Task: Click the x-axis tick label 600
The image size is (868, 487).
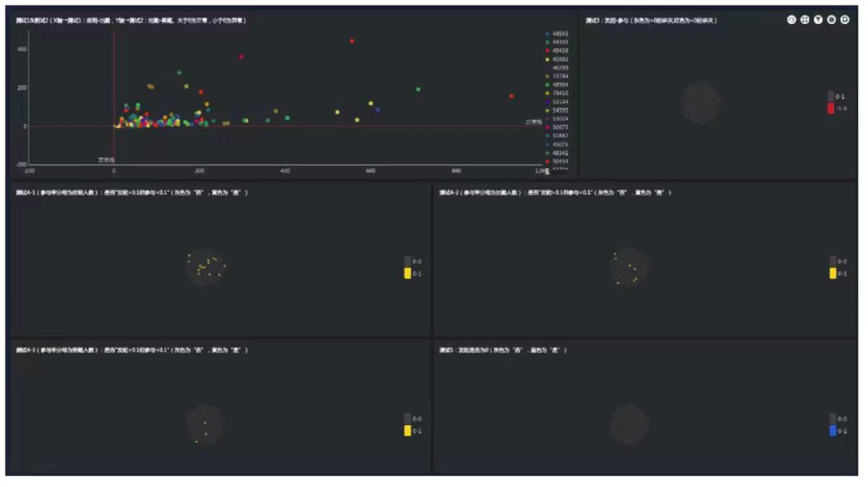Action: (371, 171)
